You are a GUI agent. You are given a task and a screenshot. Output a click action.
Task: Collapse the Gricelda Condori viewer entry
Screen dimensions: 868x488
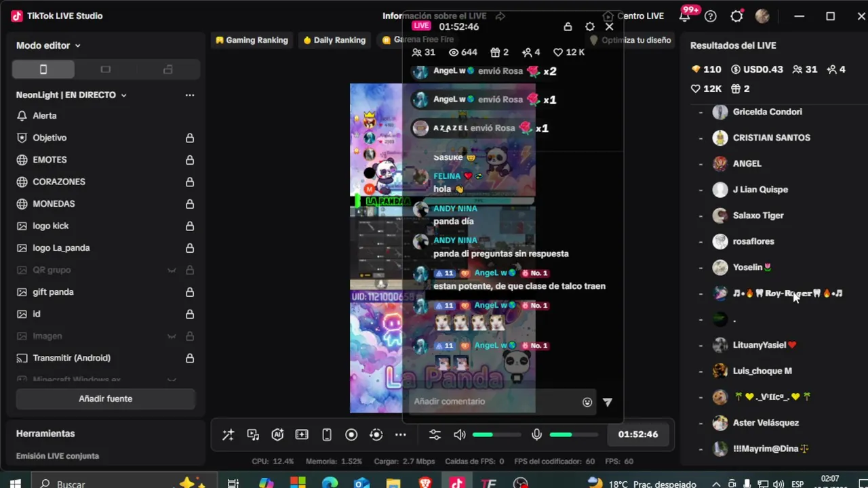[701, 112]
